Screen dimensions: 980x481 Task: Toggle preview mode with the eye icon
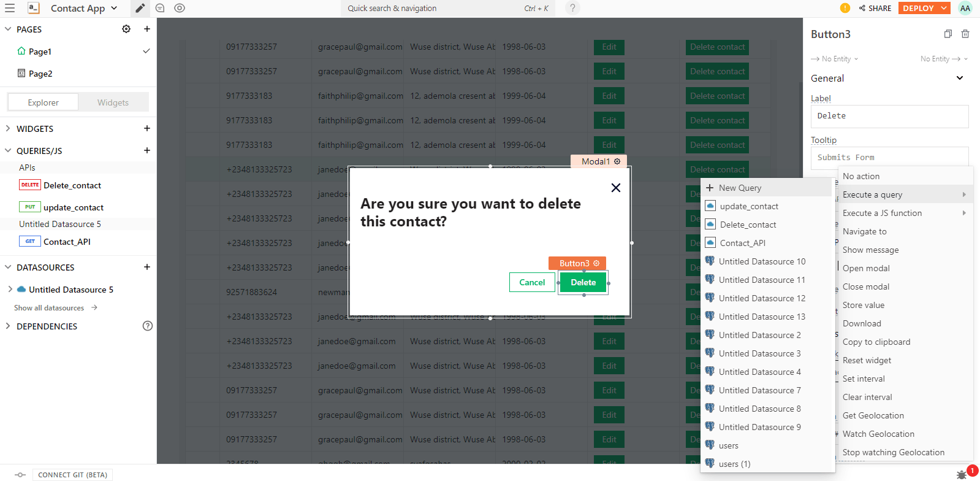coord(180,8)
